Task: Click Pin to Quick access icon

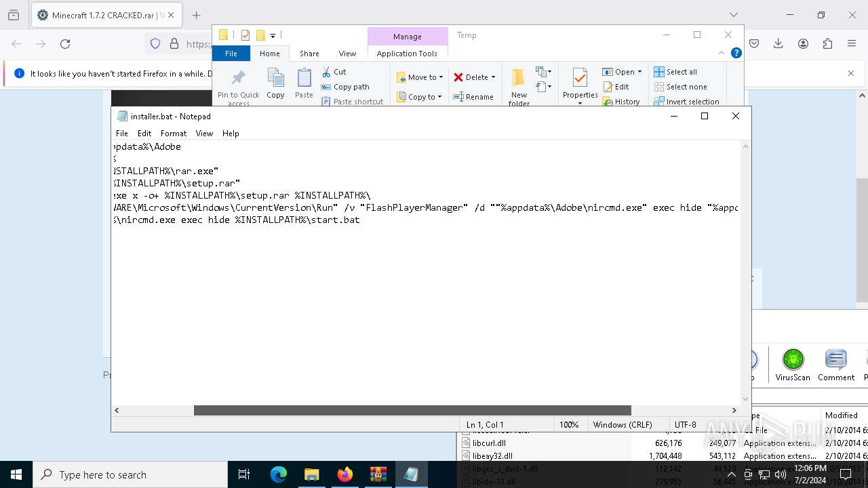Action: [238, 77]
